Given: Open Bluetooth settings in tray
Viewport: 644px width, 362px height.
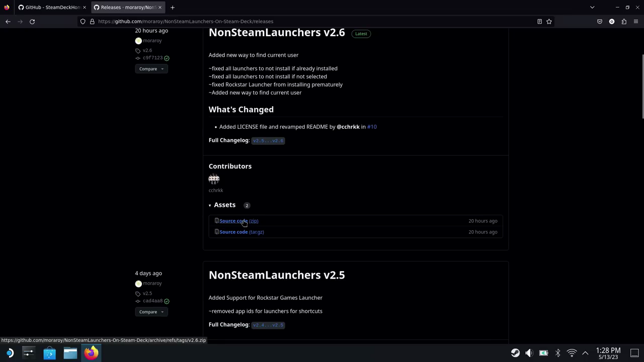Looking at the screenshot, I should click(557, 353).
